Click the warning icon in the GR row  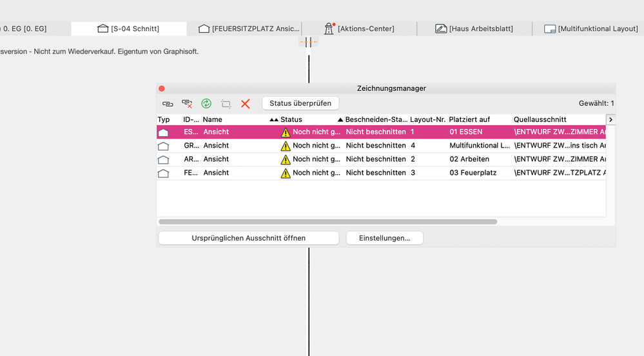[x=286, y=146]
